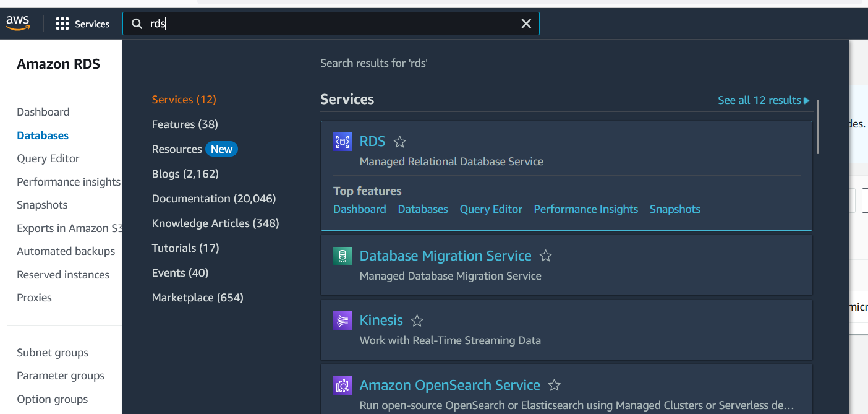
Task: Open the Resources New filter
Action: click(195, 149)
